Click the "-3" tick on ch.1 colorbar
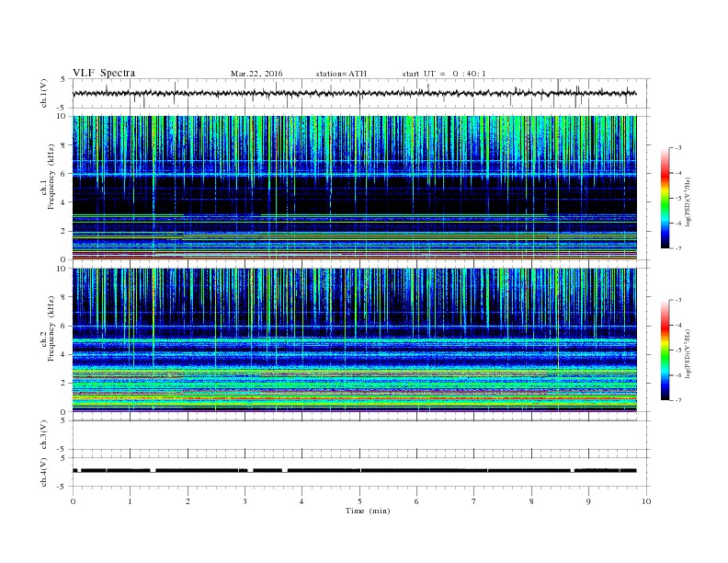This screenshot has height=563, width=728. 678,148
